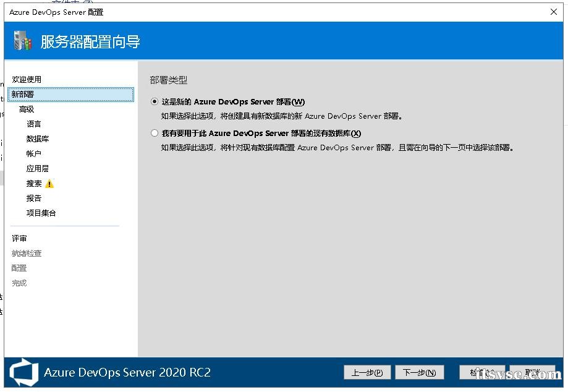The height and width of the screenshot is (392, 568).
Task: Click the 完成 step in sidebar
Action: pos(19,283)
